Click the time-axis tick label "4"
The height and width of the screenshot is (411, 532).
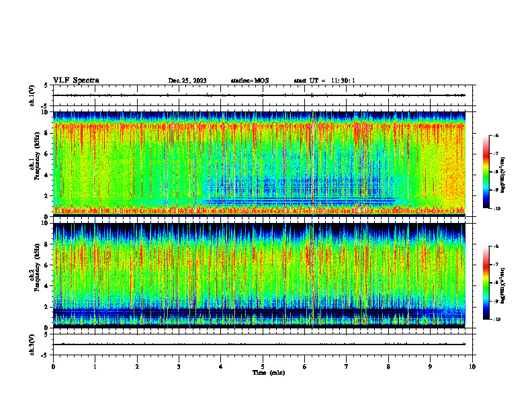[221, 367]
